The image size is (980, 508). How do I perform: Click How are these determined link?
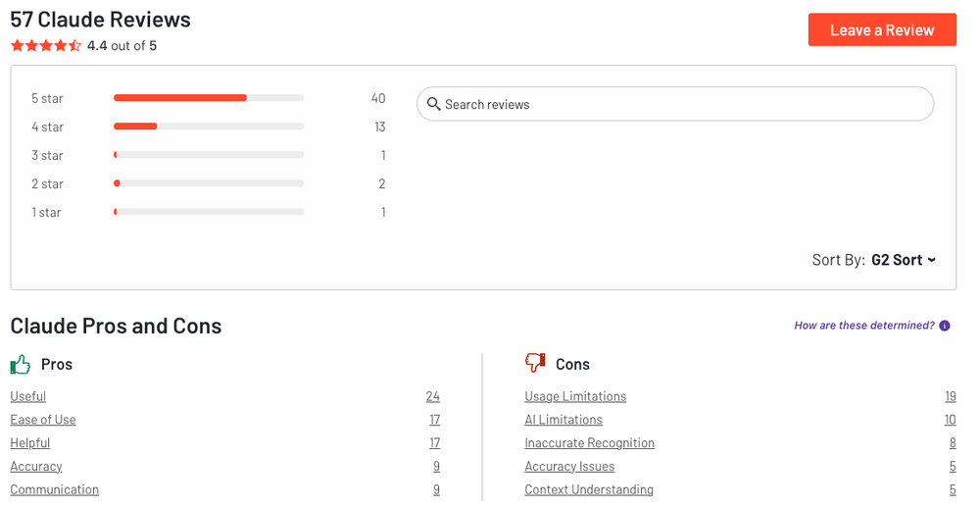click(x=864, y=326)
